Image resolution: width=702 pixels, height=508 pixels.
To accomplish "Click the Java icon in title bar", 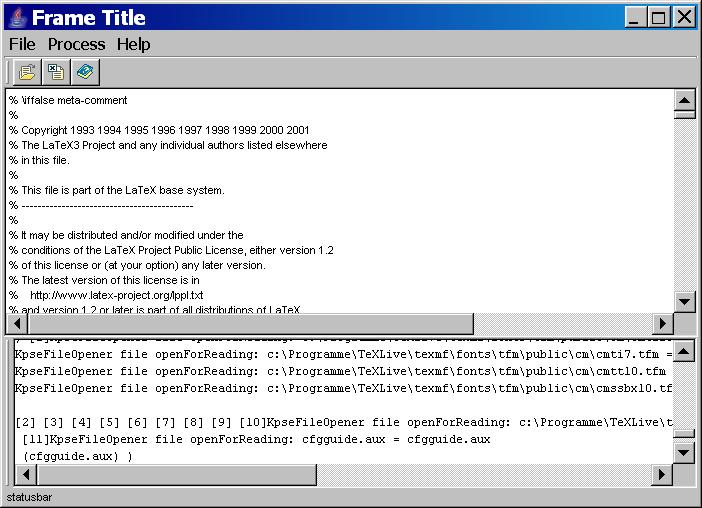I will (x=15, y=18).
